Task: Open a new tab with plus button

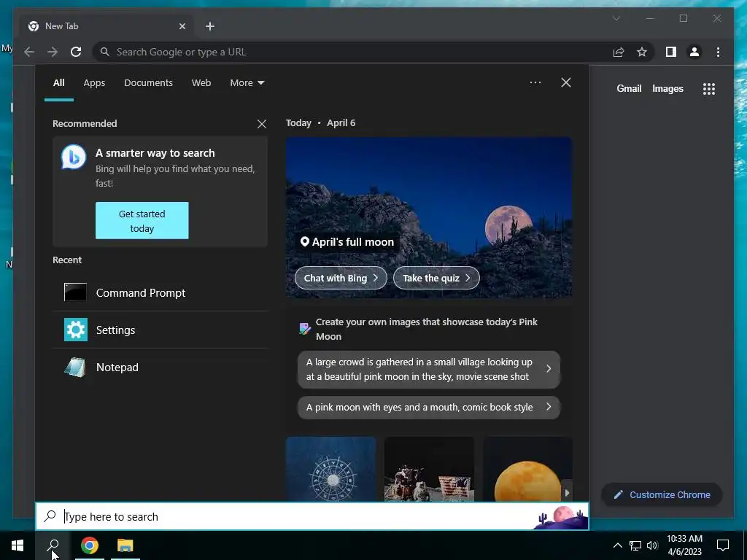Action: point(210,26)
